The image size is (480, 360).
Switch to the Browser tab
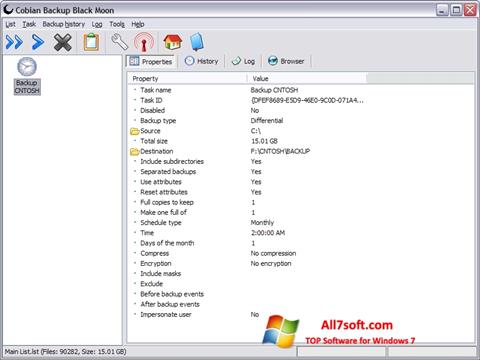[x=287, y=61]
